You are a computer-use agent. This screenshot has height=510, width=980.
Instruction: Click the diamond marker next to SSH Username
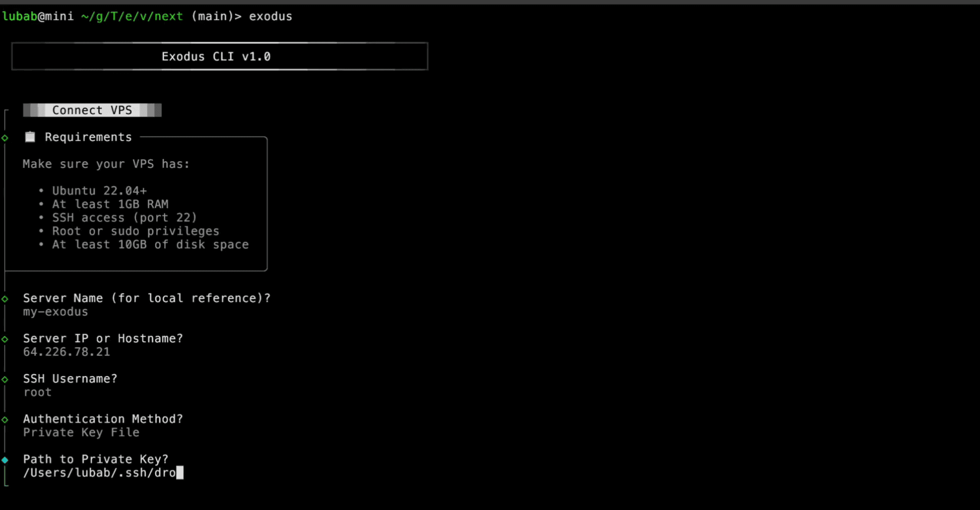[5, 379]
